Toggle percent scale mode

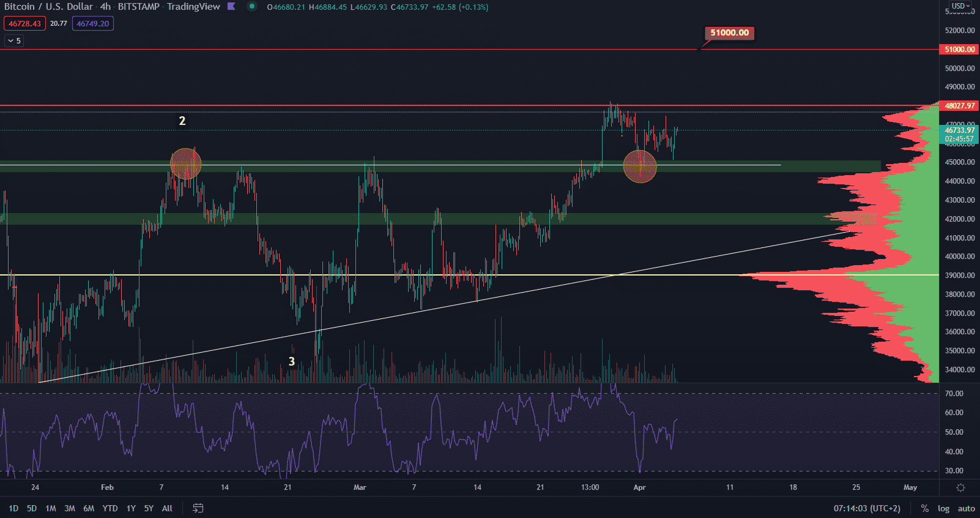point(924,508)
